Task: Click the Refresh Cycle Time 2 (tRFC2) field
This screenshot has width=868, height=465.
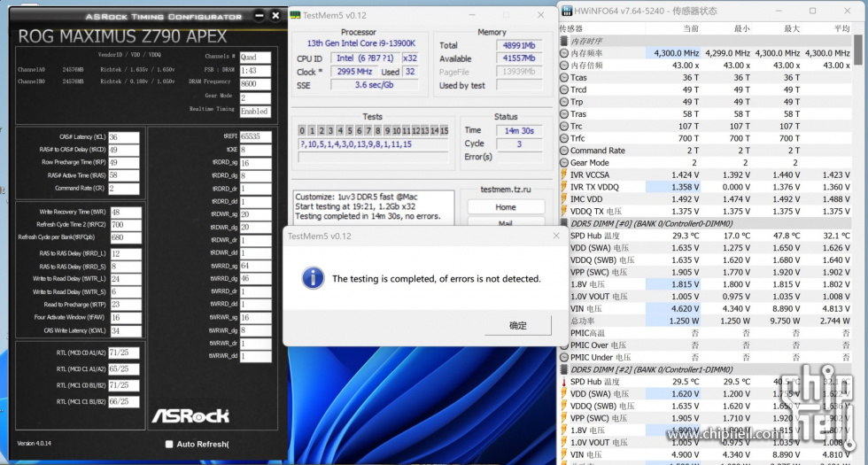Action: coord(126,225)
